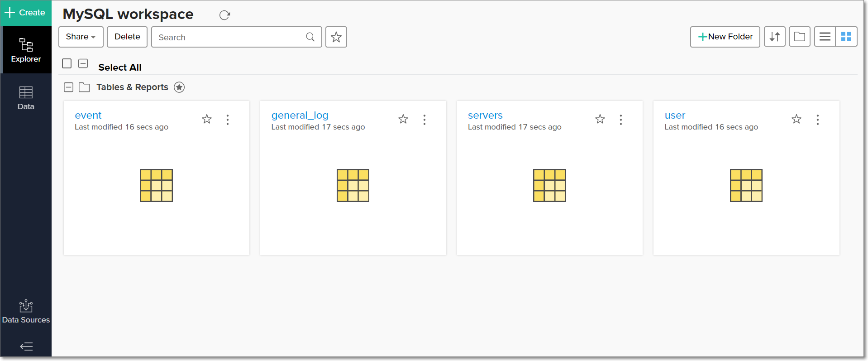Collapse all folders using minus box beside Select All
The width and height of the screenshot is (868, 361).
point(83,63)
